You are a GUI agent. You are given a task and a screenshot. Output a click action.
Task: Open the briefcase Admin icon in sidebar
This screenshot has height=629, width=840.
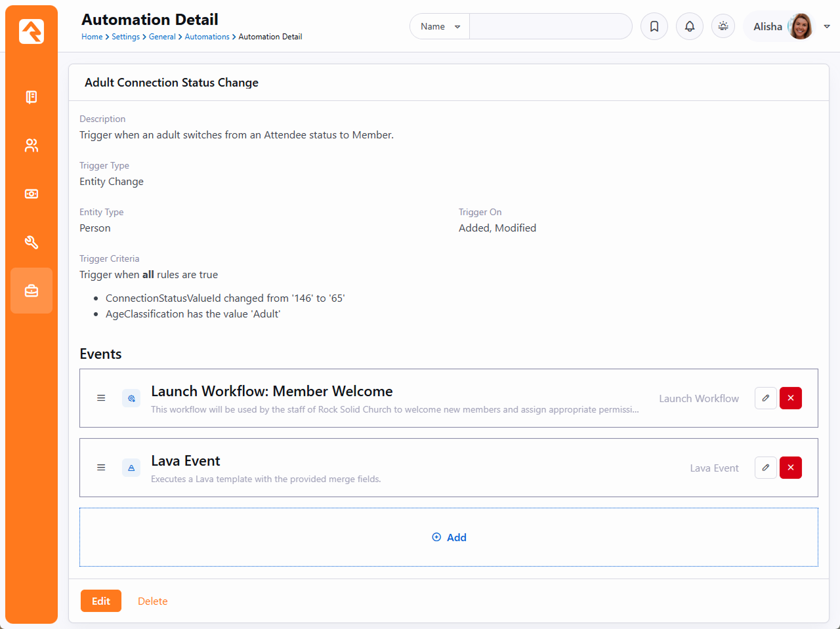pyautogui.click(x=31, y=291)
